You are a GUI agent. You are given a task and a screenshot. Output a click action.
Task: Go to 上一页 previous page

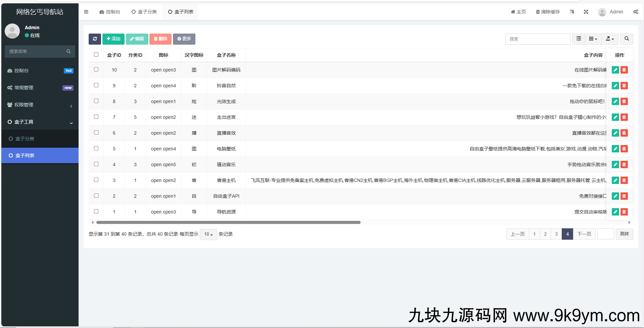[x=517, y=234]
